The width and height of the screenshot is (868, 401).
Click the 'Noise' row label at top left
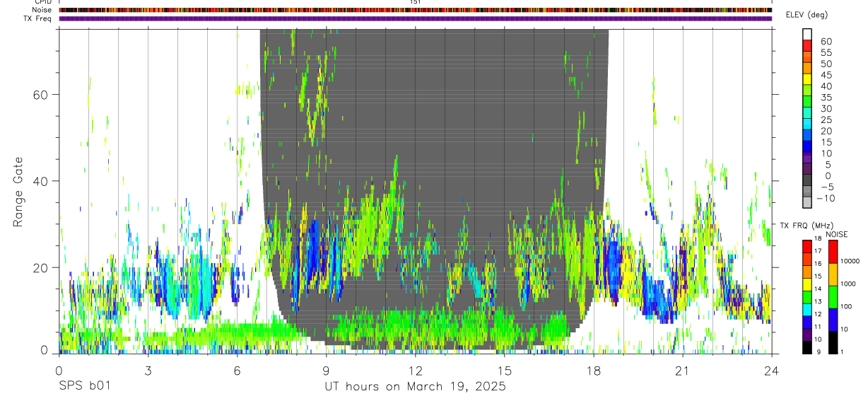[42, 10]
